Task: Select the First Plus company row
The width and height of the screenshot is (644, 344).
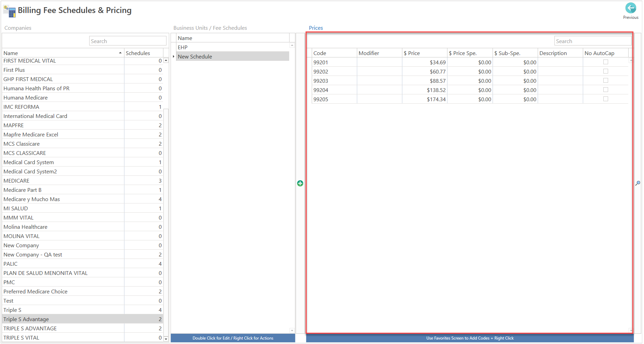Action: (x=82, y=70)
